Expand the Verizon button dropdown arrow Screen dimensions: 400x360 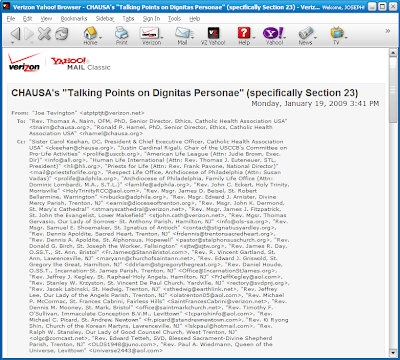pyautogui.click(x=162, y=37)
